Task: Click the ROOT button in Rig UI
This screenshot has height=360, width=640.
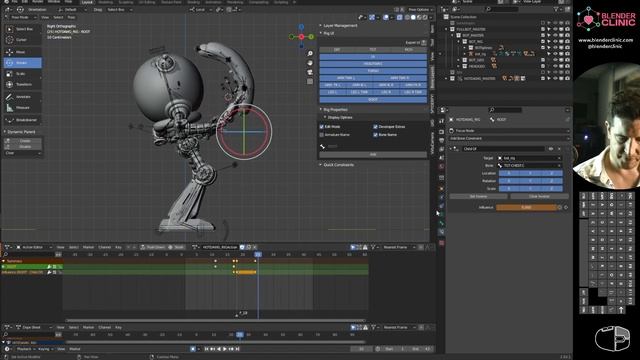Action: point(373,100)
